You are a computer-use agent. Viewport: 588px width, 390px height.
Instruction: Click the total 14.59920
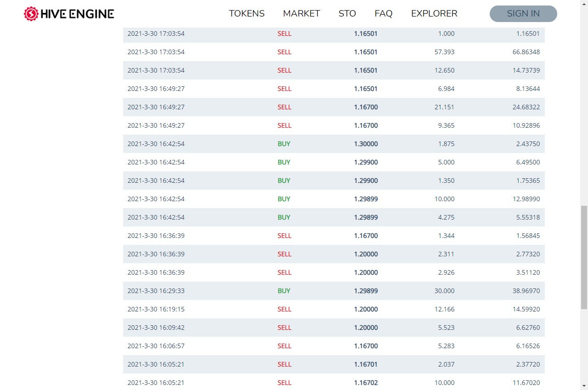click(526, 309)
